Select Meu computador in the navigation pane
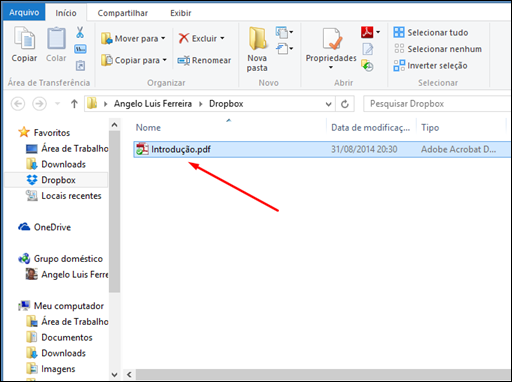The image size is (512, 382). pos(61,306)
